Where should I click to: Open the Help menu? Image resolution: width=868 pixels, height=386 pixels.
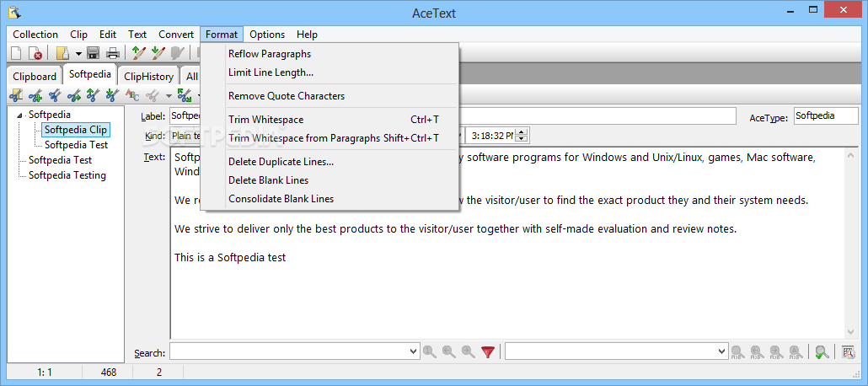coord(307,35)
